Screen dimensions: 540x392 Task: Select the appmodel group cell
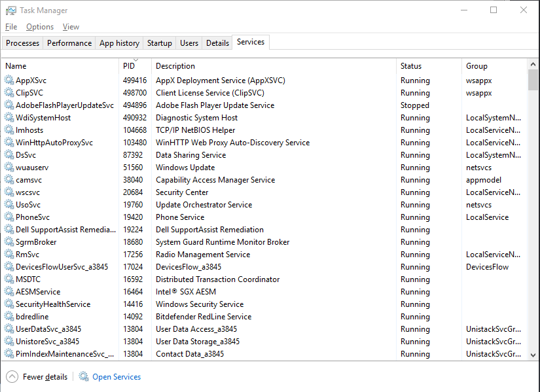[484, 180]
